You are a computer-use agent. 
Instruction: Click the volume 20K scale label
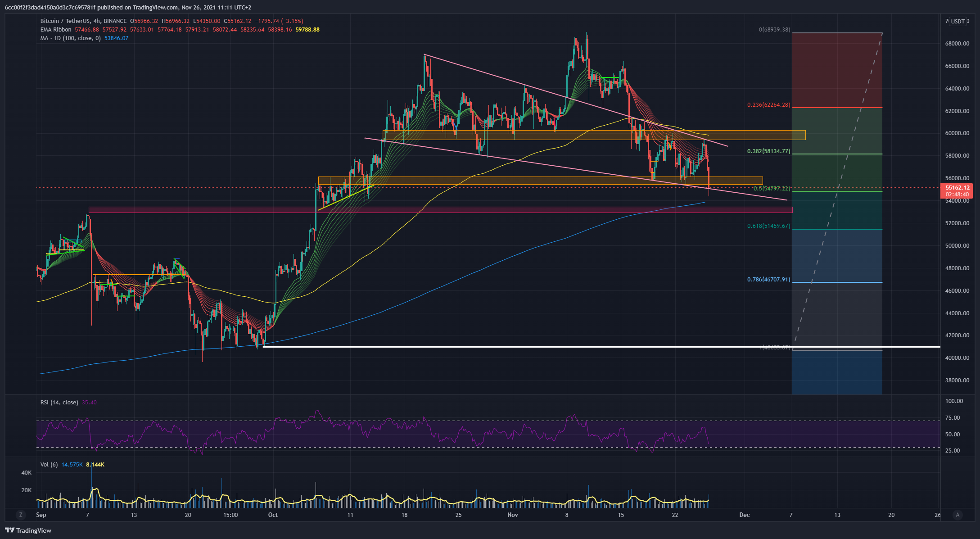27,490
